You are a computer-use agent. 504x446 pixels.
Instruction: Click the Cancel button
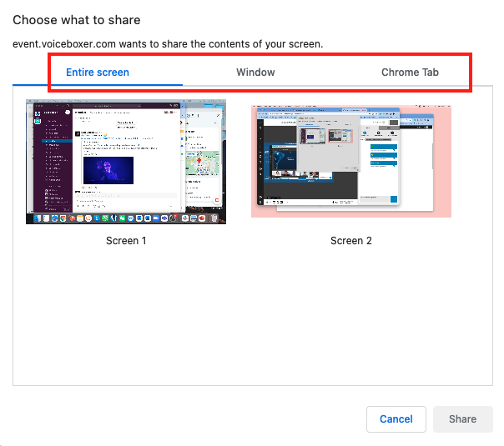[x=396, y=419]
